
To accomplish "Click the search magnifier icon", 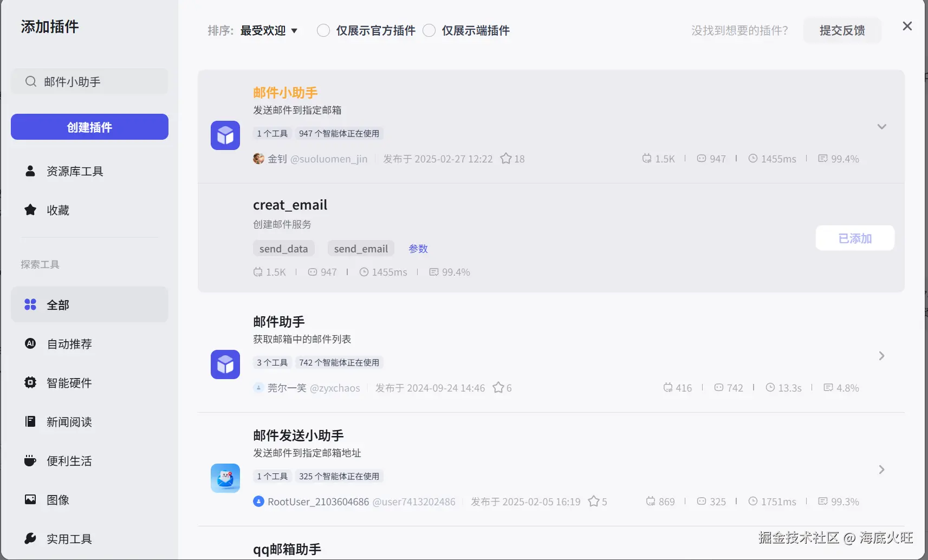I will point(31,82).
